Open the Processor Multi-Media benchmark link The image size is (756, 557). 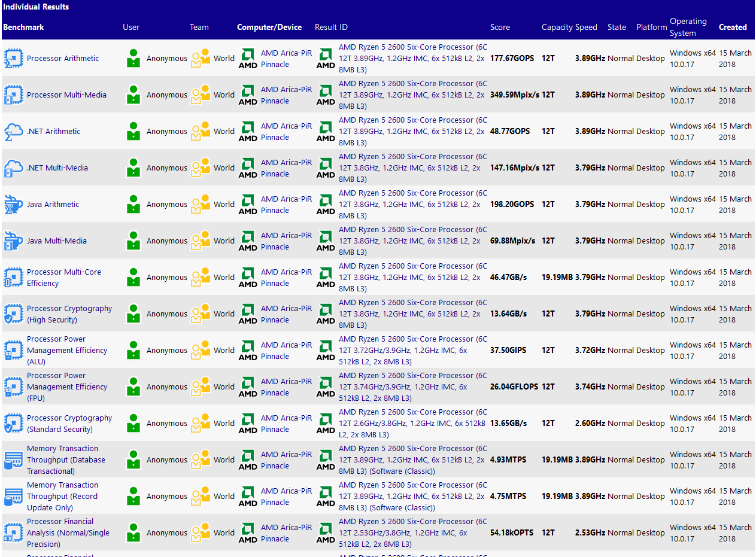click(66, 95)
